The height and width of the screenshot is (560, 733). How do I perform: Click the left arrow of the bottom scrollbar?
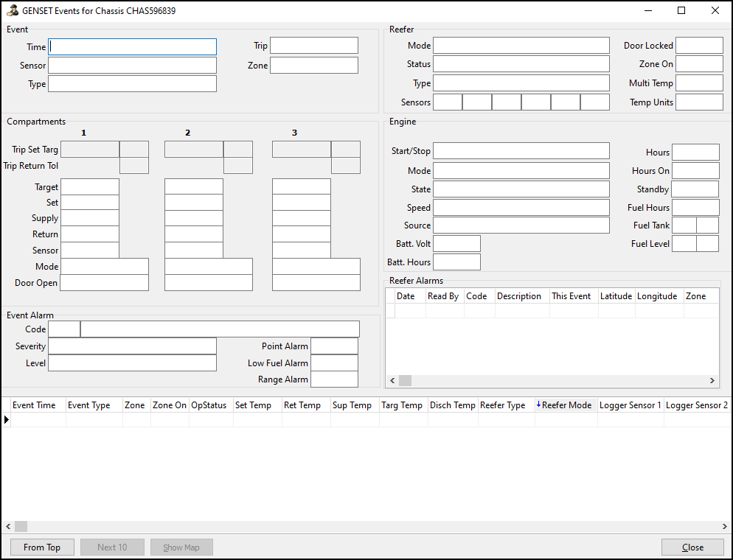(x=7, y=526)
